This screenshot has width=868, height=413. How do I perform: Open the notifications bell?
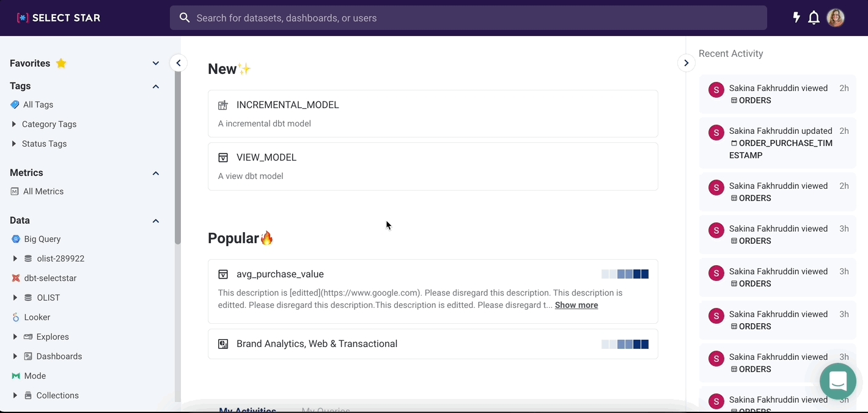coord(814,18)
